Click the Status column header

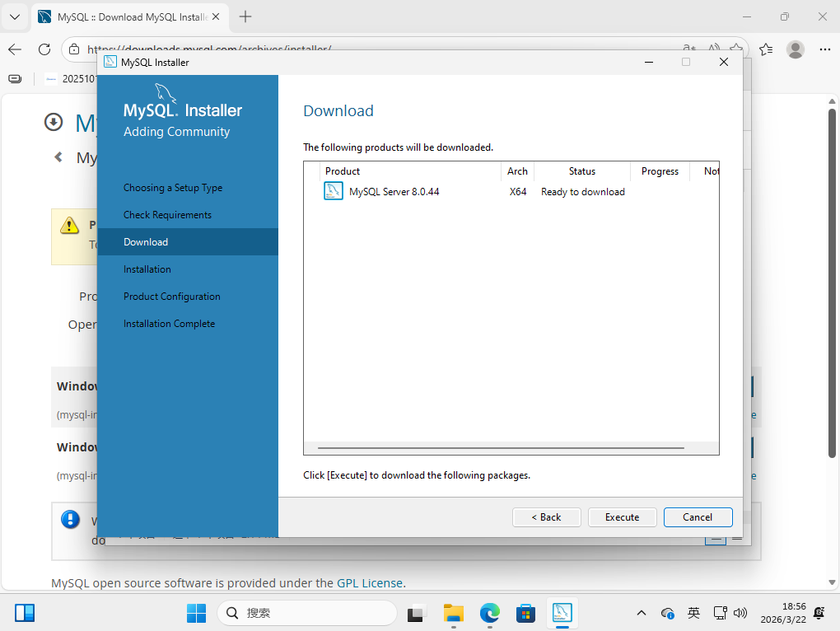coord(581,171)
